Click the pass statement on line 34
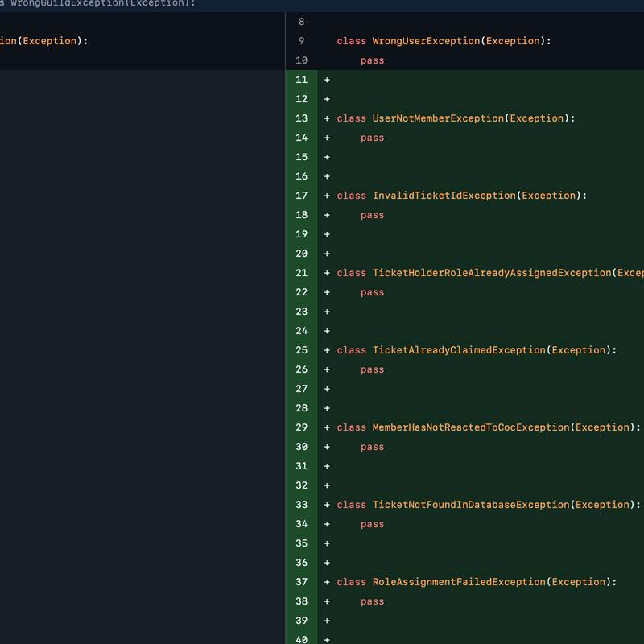 [x=372, y=523]
